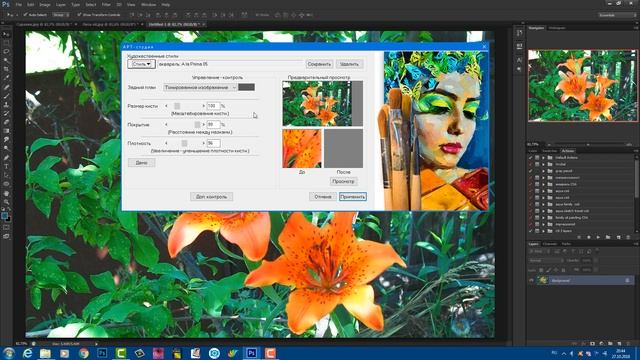Click the Применить button

click(x=353, y=197)
